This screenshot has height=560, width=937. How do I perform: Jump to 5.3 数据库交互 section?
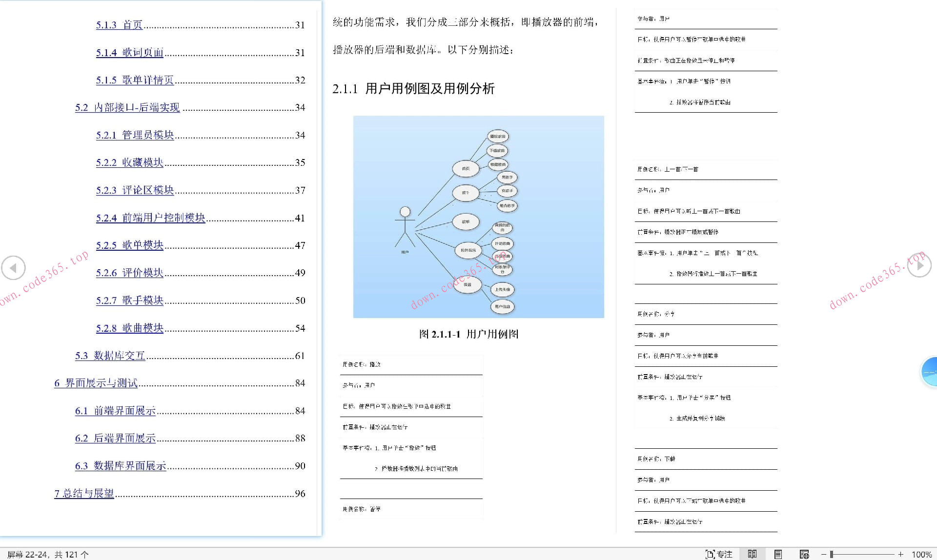(x=109, y=356)
